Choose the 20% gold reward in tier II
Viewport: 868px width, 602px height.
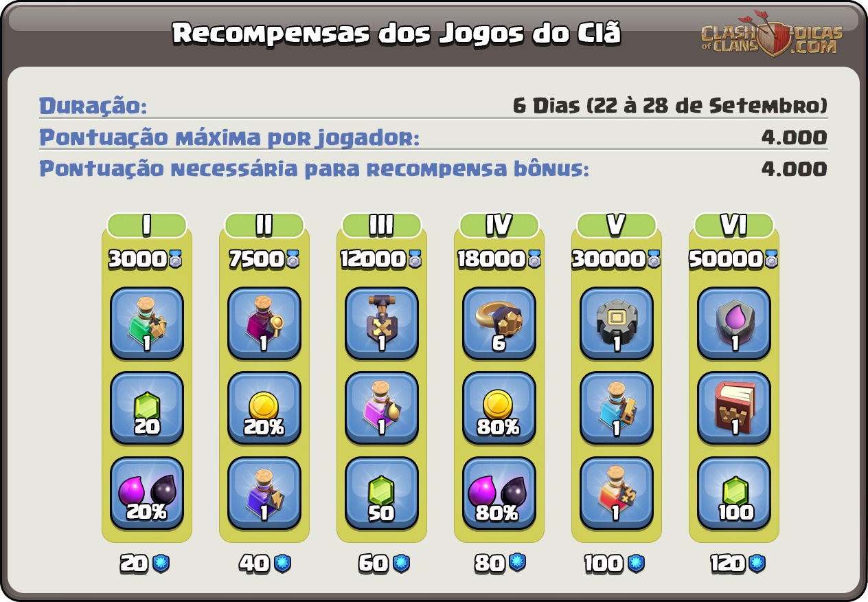click(264, 408)
